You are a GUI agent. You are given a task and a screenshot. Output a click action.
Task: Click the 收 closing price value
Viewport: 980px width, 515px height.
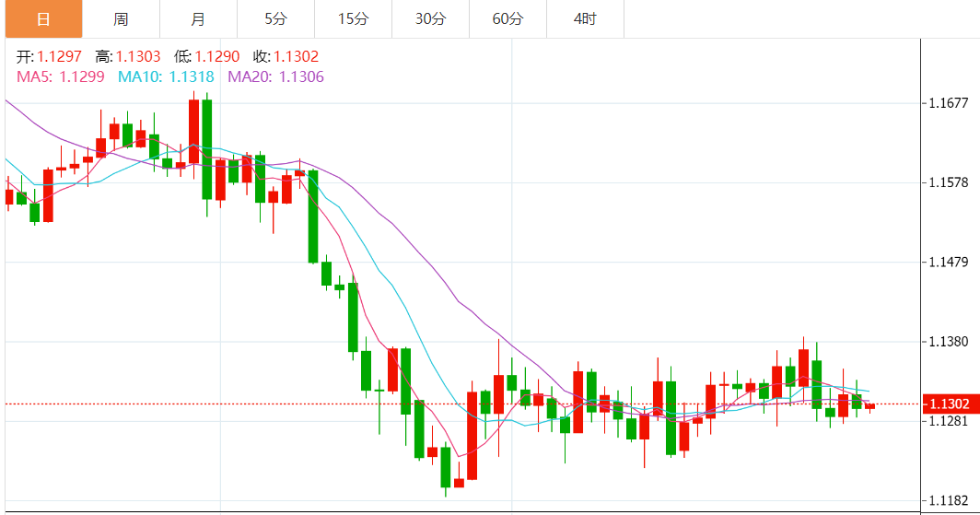(x=297, y=56)
